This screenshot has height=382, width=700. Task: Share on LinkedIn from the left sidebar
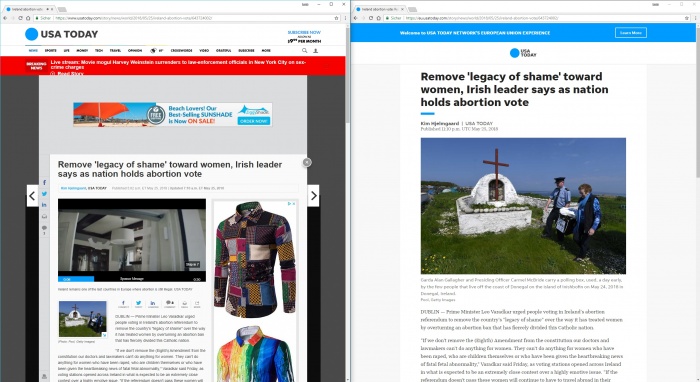tap(44, 205)
